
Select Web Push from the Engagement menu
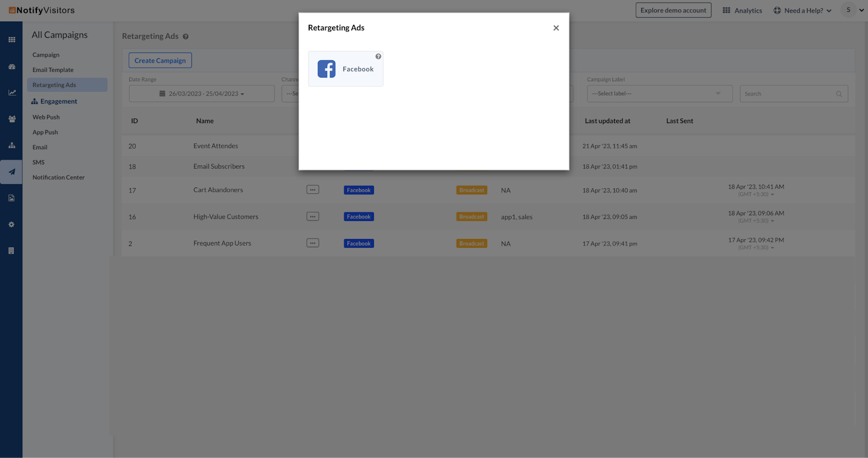[x=46, y=117]
